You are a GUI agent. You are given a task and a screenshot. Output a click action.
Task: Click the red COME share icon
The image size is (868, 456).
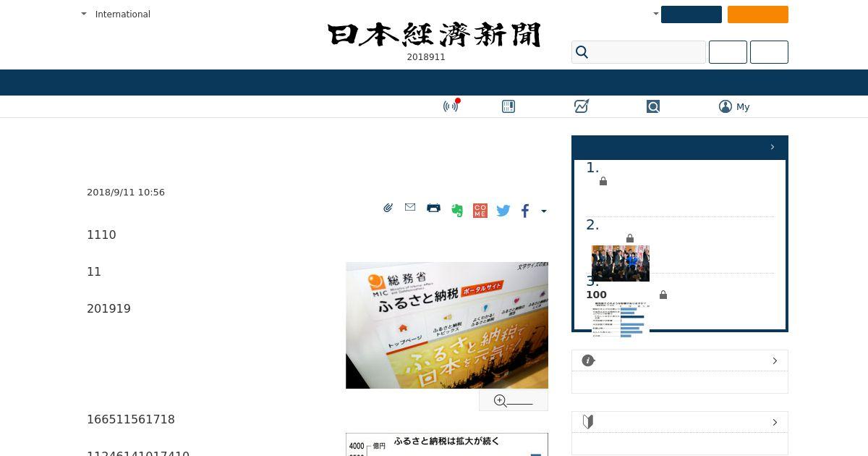pos(480,211)
